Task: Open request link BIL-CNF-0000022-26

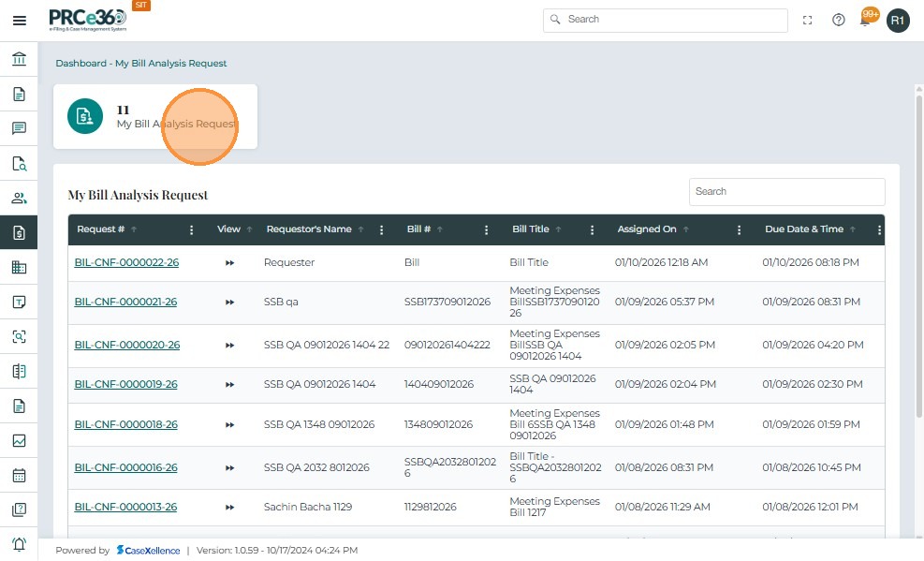Action: [x=126, y=263]
